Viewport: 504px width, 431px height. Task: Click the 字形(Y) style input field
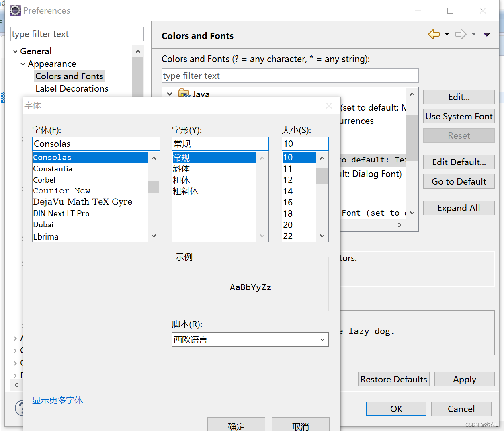pos(220,144)
